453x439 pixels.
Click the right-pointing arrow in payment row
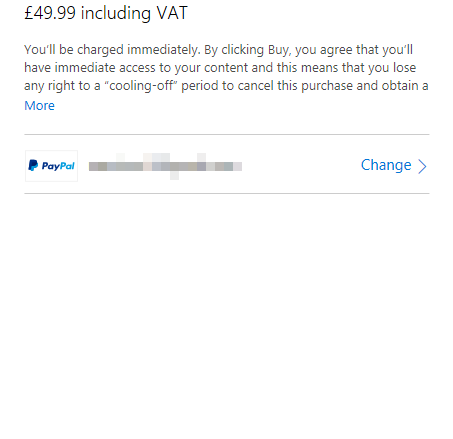coord(422,166)
